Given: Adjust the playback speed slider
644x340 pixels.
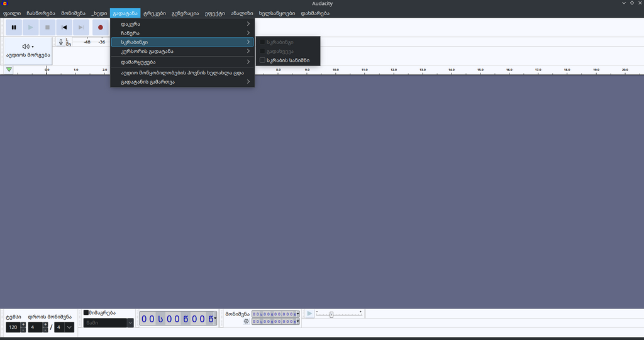Looking at the screenshot, I should [339, 314].
